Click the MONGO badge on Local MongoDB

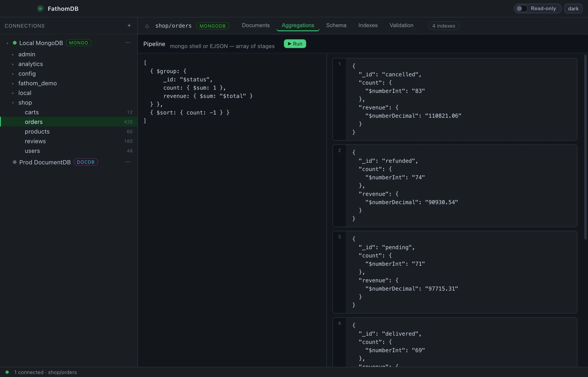(79, 43)
